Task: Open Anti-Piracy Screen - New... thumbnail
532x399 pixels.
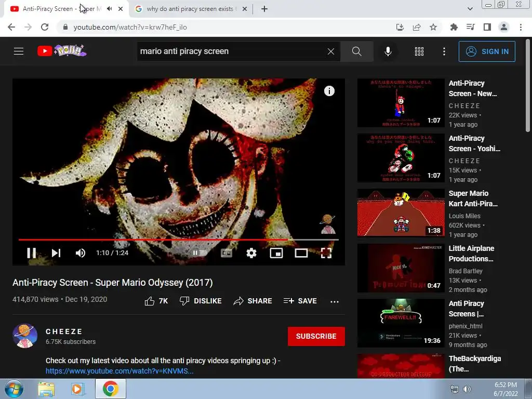Action: point(401,103)
